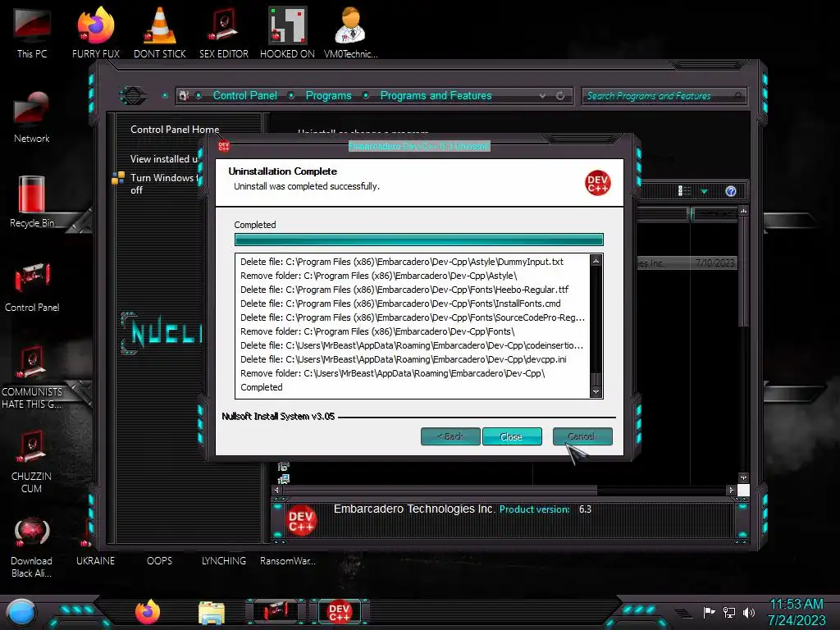Select the log line deleting DummyInput.txt
The height and width of the screenshot is (630, 840).
point(402,262)
